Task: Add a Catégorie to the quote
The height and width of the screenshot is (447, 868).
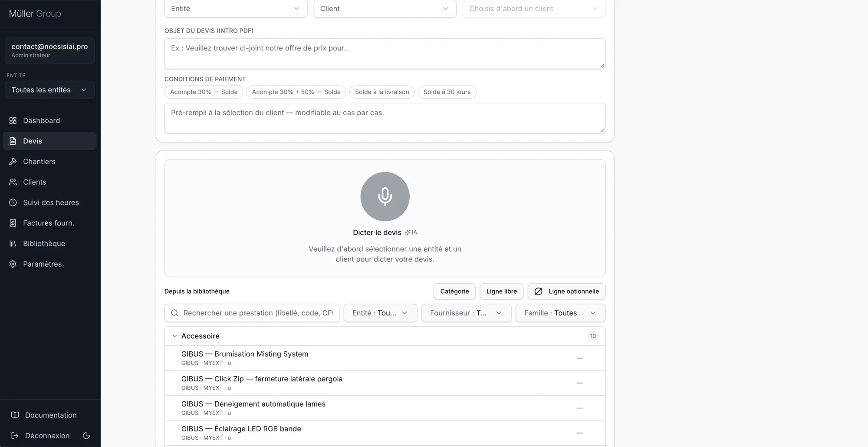Action: (x=454, y=291)
